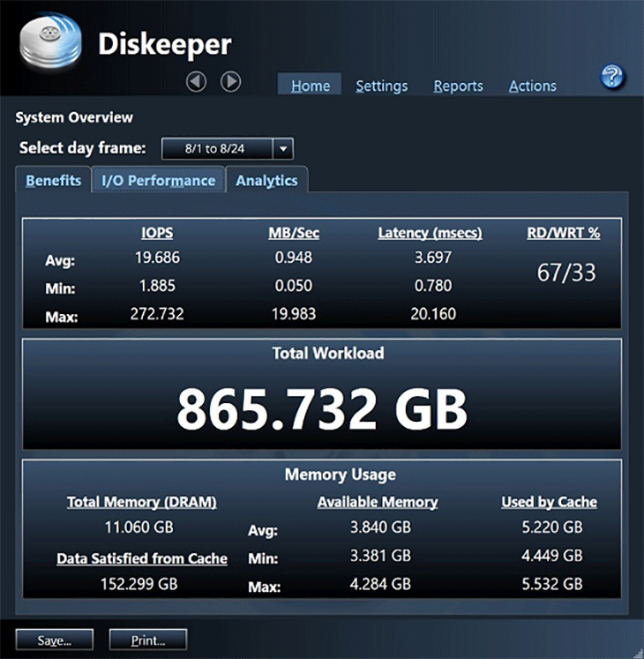Click the RD/WRT % header
The image size is (644, 659).
pyautogui.click(x=564, y=233)
